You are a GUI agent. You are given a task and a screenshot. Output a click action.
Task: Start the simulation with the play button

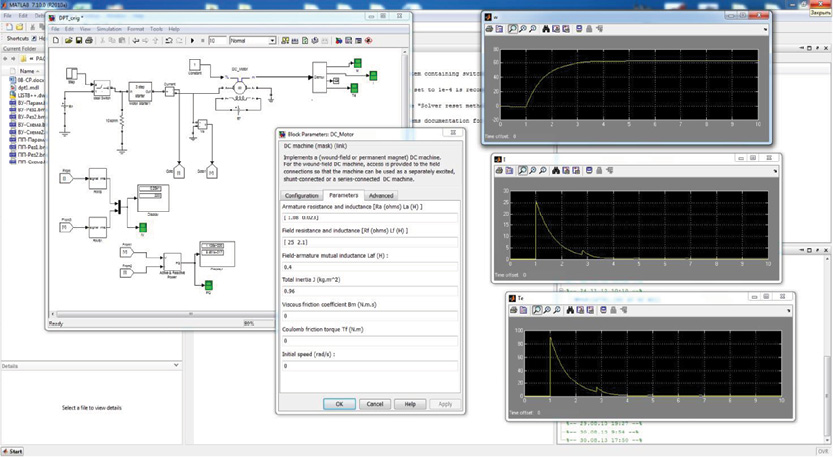coord(192,40)
